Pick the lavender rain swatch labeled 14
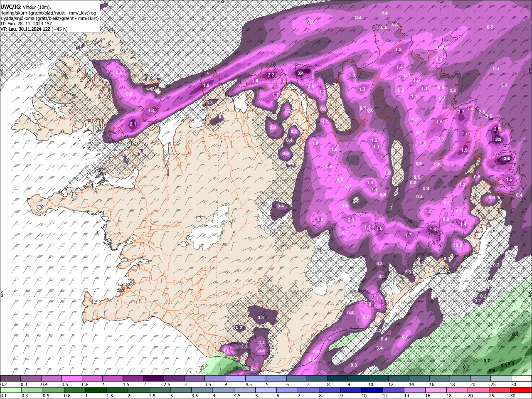Screen dimensions: 532x399 coord(415,390)
